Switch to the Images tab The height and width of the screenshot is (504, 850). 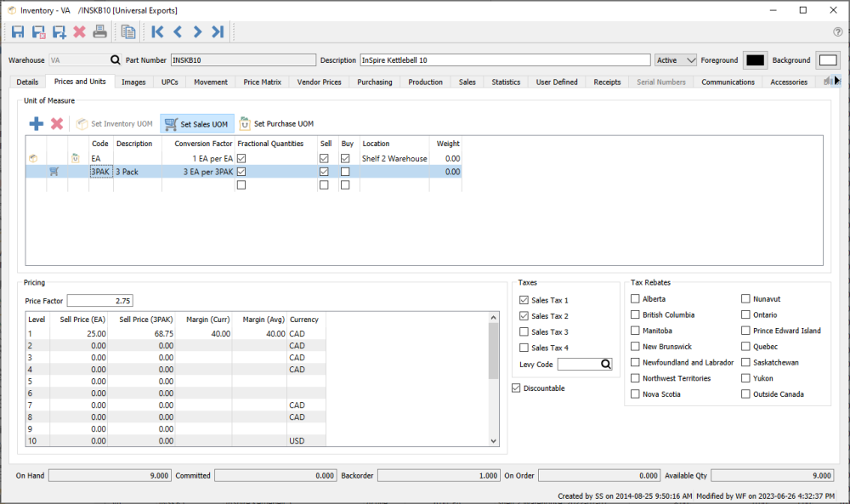133,82
